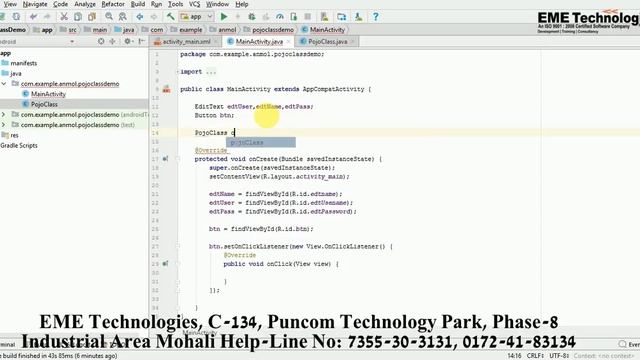
Task: Click the Cut scissors icon
Action: click(x=64, y=17)
